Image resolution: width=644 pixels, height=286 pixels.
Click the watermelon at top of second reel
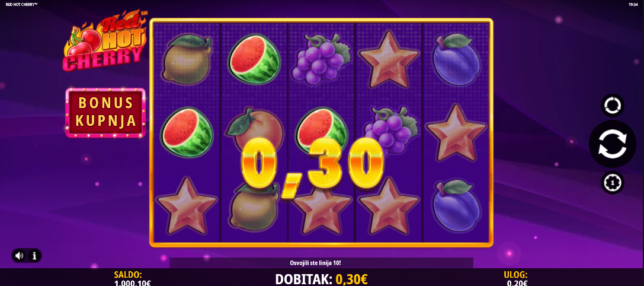pyautogui.click(x=254, y=59)
